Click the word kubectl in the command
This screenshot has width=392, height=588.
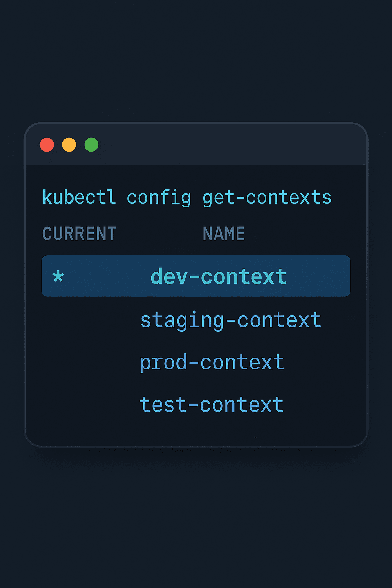click(x=79, y=198)
